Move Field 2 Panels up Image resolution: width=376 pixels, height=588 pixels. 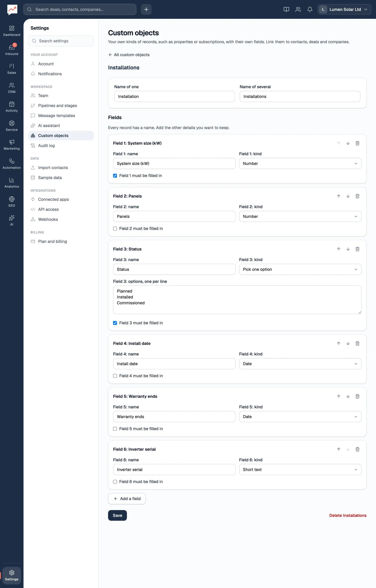coord(338,196)
